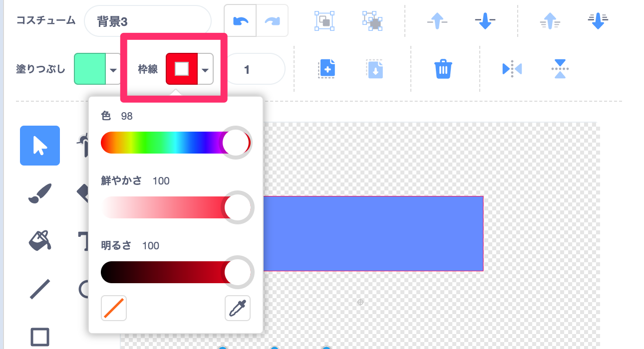The height and width of the screenshot is (349, 644).
Task: Set outline to transparent with slash swatch
Action: (114, 309)
